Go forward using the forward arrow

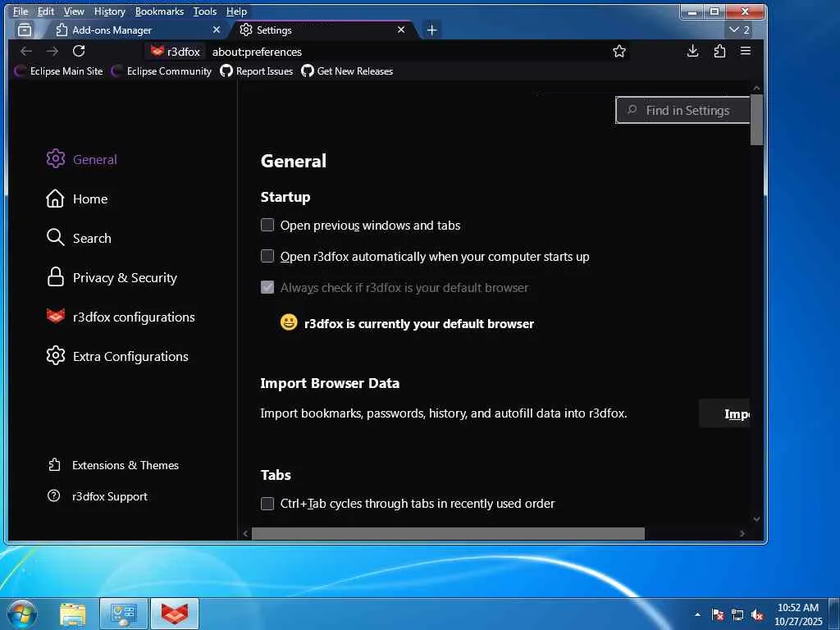click(x=52, y=52)
